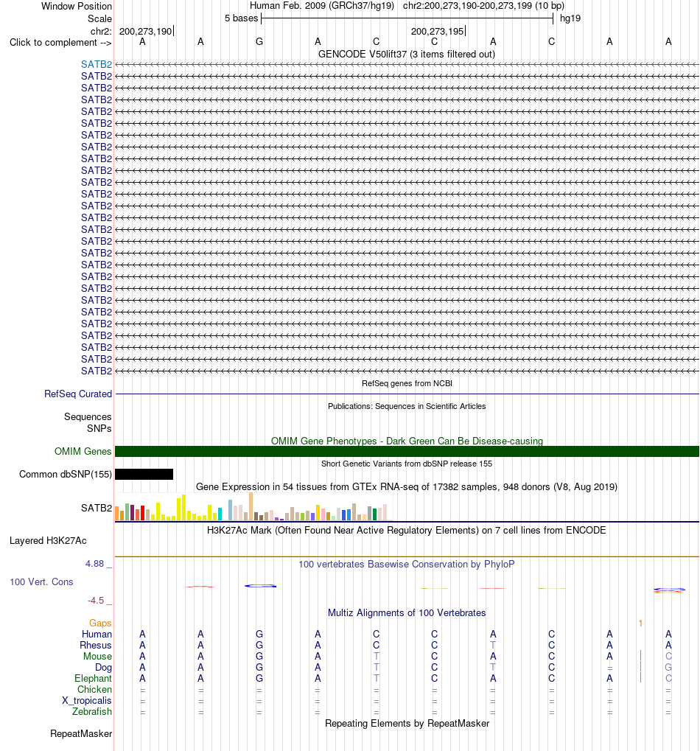The width and height of the screenshot is (700, 751).
Task: Click the Repeating Elements by RepeatMasker title
Action: coord(407,723)
